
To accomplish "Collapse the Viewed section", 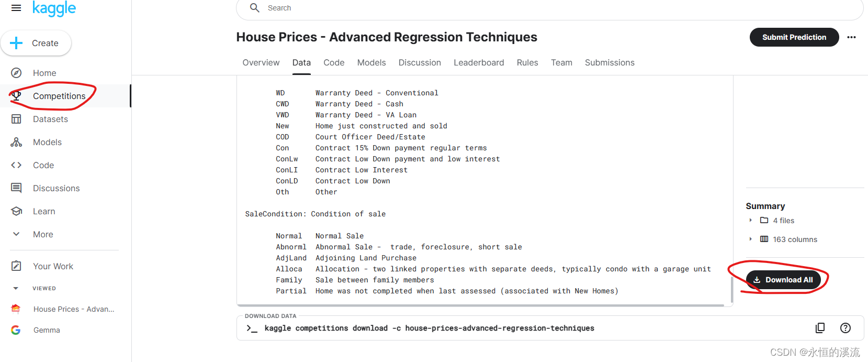I will (x=16, y=288).
